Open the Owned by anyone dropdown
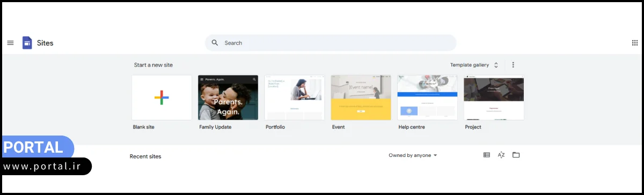 (413, 155)
